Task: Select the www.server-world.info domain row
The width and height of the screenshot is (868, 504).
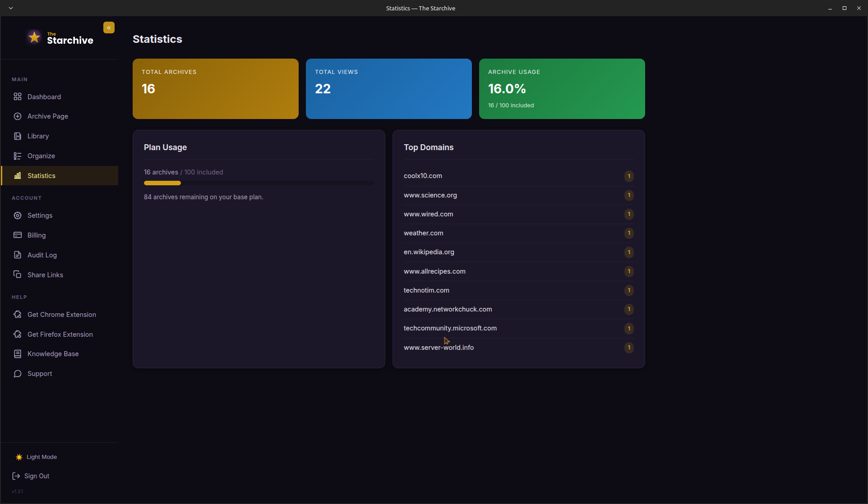Action: pyautogui.click(x=519, y=348)
